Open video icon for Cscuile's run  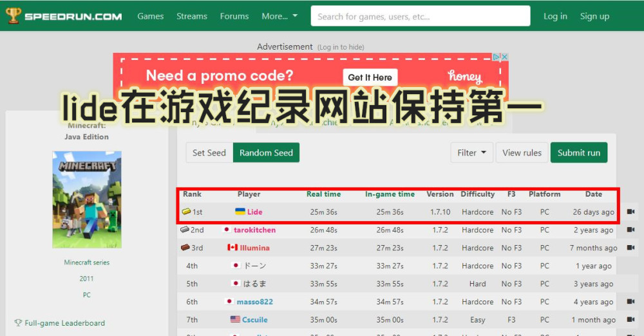click(631, 319)
